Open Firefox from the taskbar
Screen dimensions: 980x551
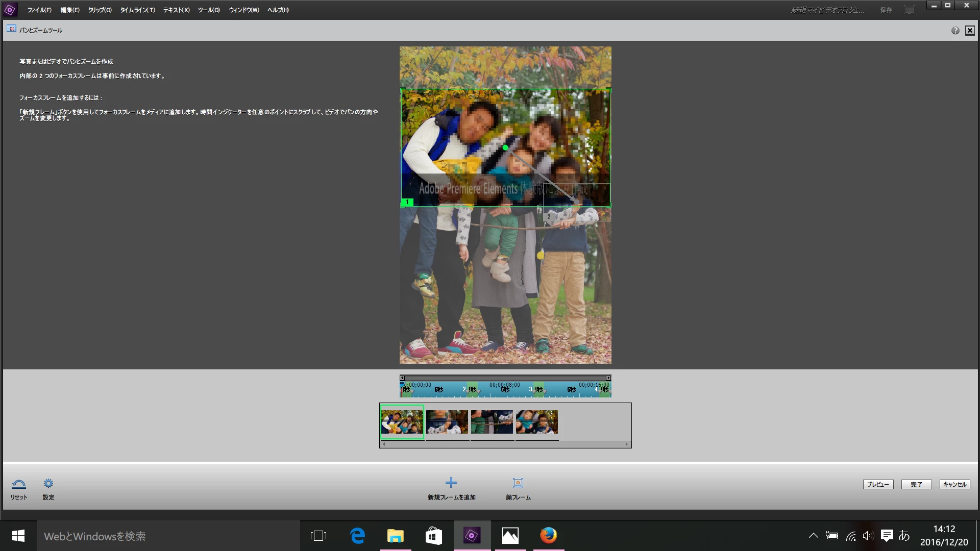(548, 536)
